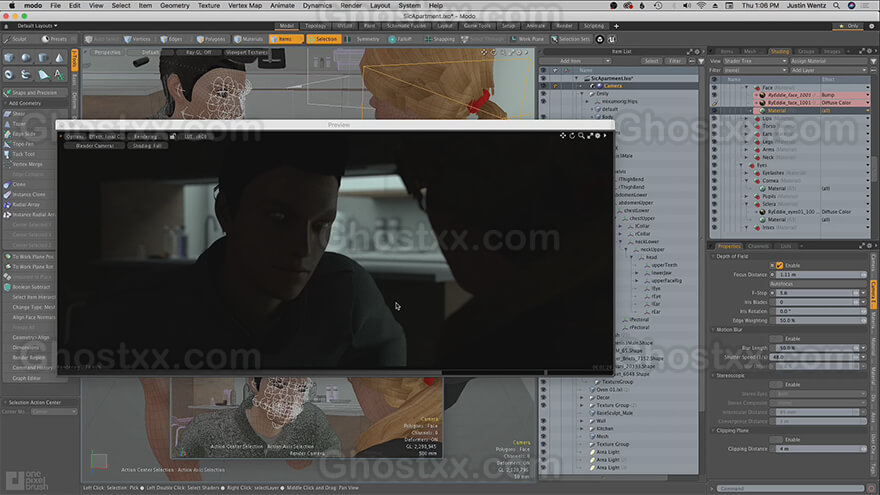This screenshot has width=880, height=495.
Task: Switch to the Images tab
Action: (832, 52)
